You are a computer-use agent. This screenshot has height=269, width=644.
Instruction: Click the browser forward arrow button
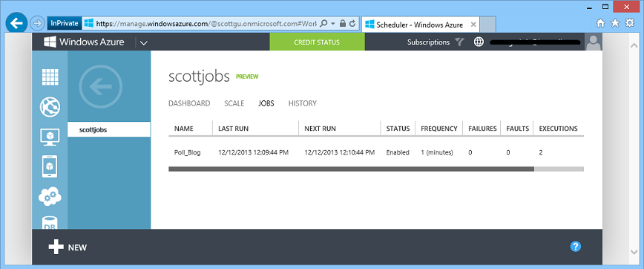point(37,24)
